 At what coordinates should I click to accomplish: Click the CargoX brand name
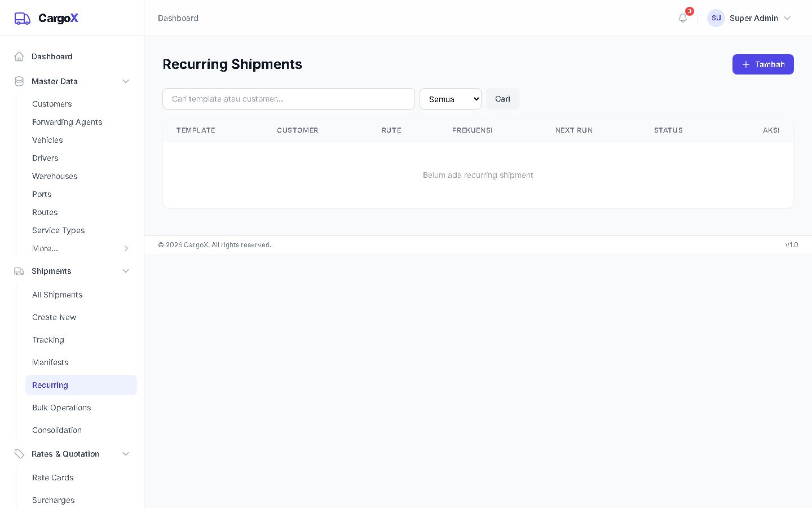(x=58, y=18)
